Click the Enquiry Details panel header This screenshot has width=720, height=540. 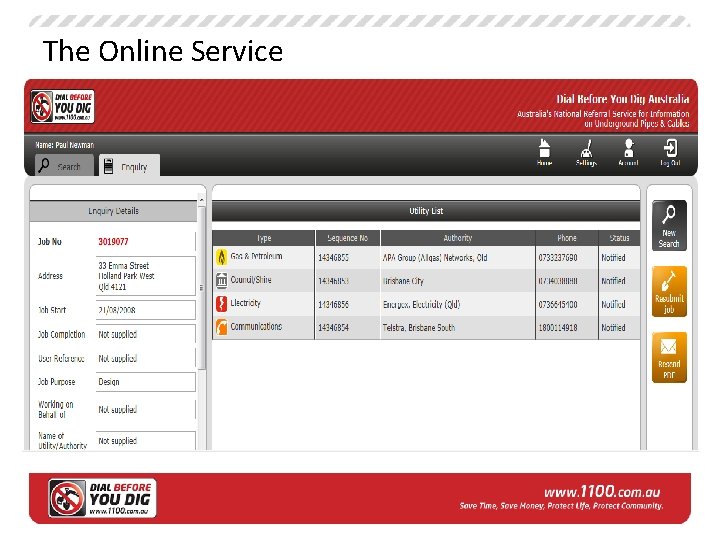pyautogui.click(x=113, y=211)
